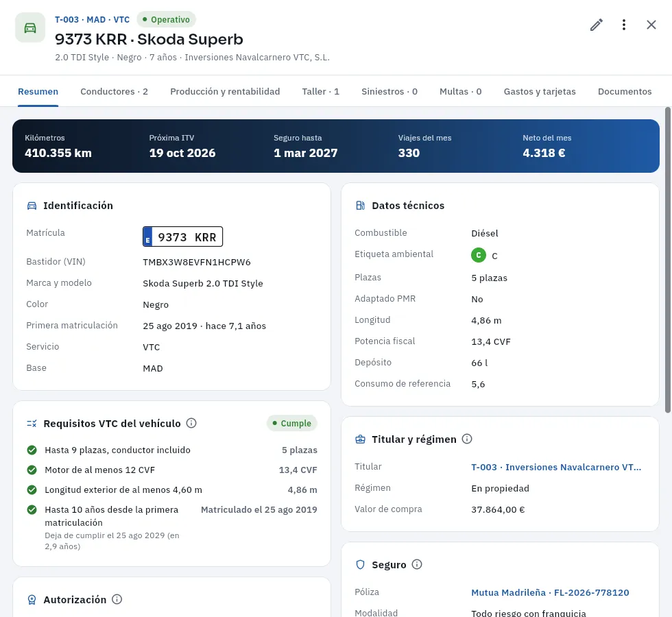
Task: Click the green check beside Longitud exterior requirement
Action: (32, 489)
